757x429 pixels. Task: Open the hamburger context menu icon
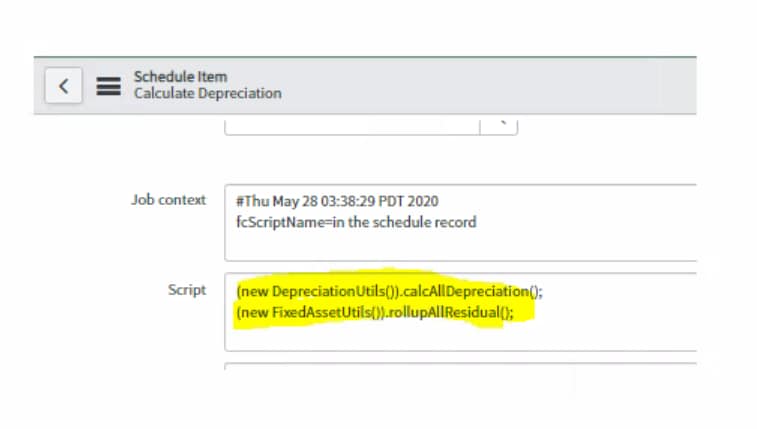point(109,86)
